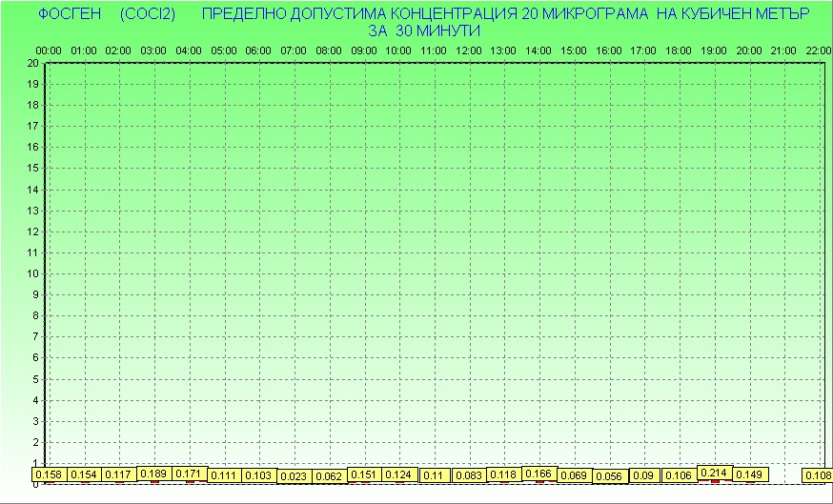Click the 0.214 data label
833x504 pixels.
tap(715, 473)
